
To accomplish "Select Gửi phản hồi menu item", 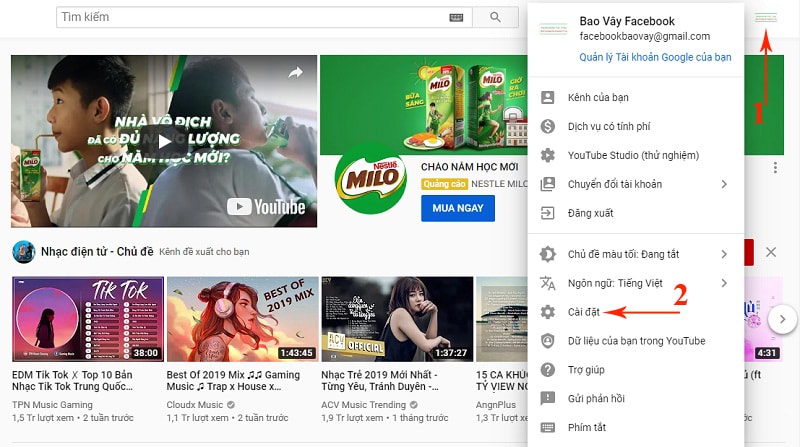I will click(x=636, y=398).
